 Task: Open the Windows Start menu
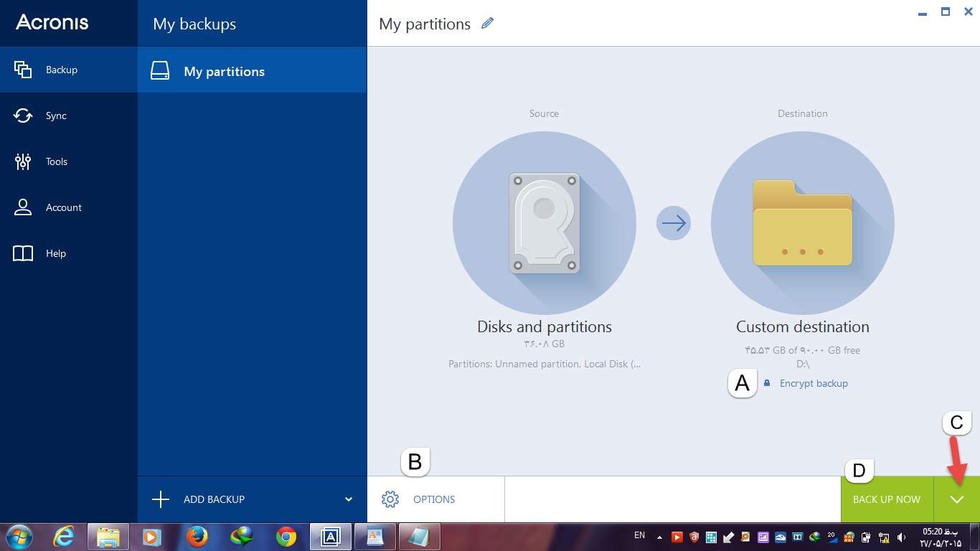19,537
